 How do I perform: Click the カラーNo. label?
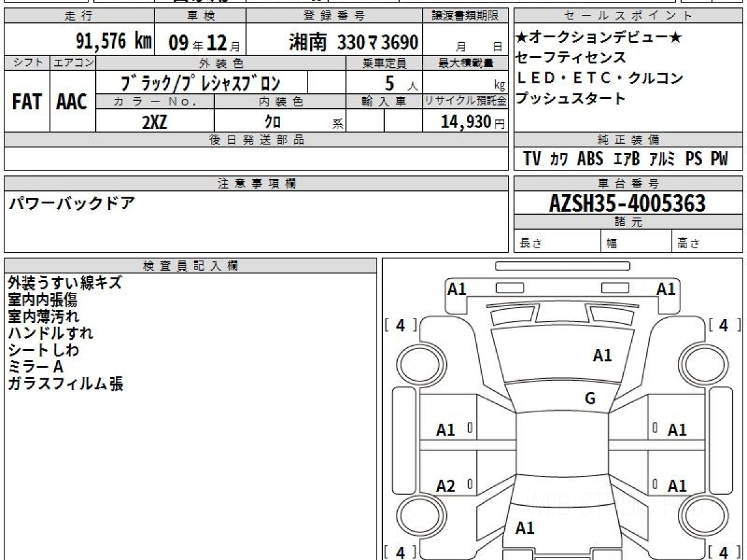tap(155, 101)
